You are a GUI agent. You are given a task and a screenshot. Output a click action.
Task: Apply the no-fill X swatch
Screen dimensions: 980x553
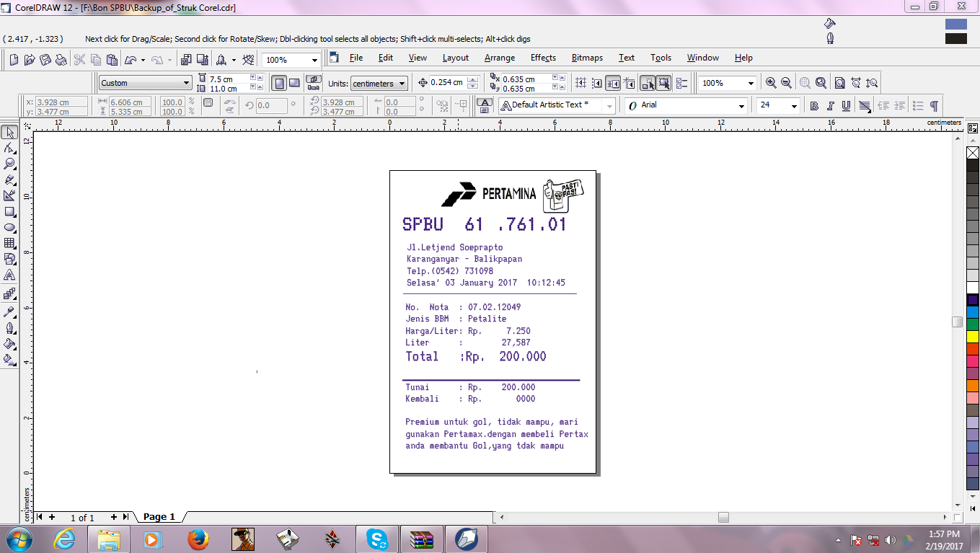point(972,153)
